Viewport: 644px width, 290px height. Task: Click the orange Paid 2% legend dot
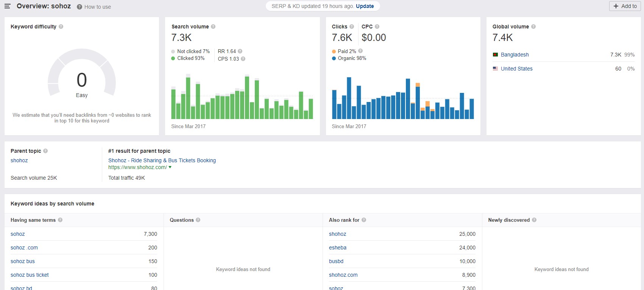point(334,52)
